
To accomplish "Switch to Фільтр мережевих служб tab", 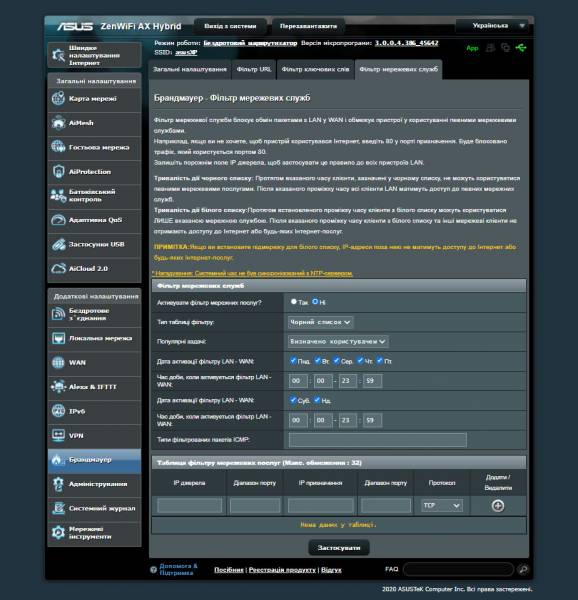I will [x=399, y=69].
